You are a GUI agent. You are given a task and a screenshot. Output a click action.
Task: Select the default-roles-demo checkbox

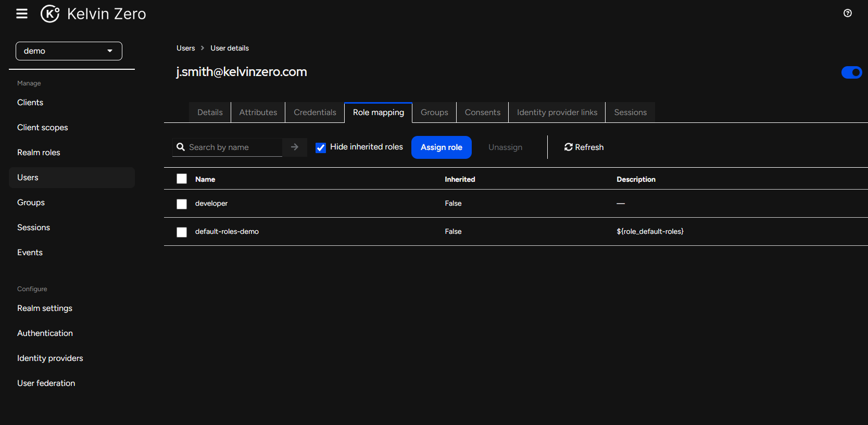[x=182, y=232]
